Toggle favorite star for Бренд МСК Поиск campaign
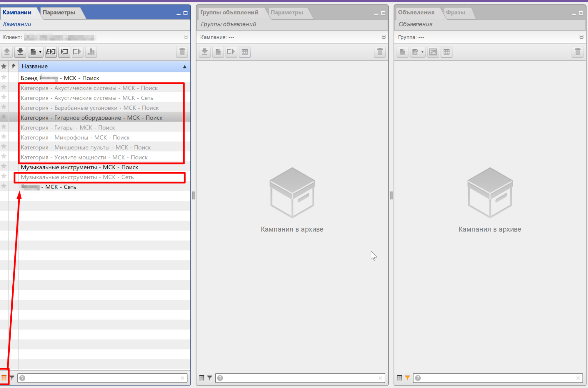The image size is (588, 388). [4, 77]
